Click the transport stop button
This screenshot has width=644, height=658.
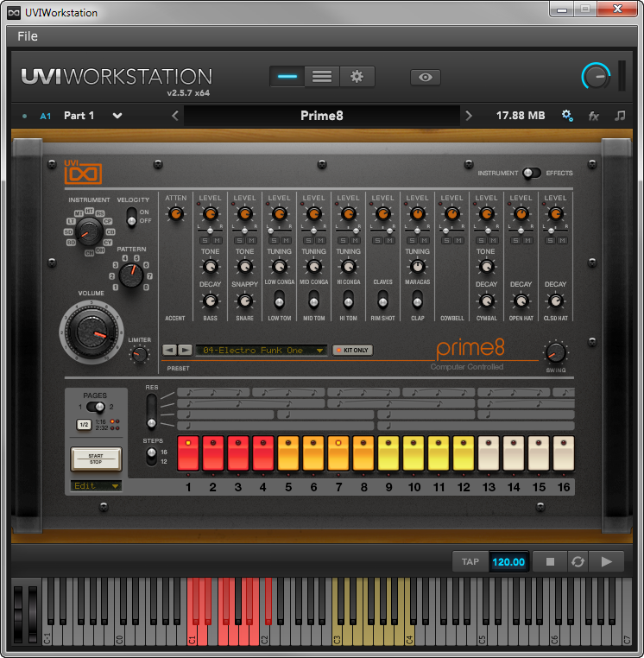coord(550,561)
